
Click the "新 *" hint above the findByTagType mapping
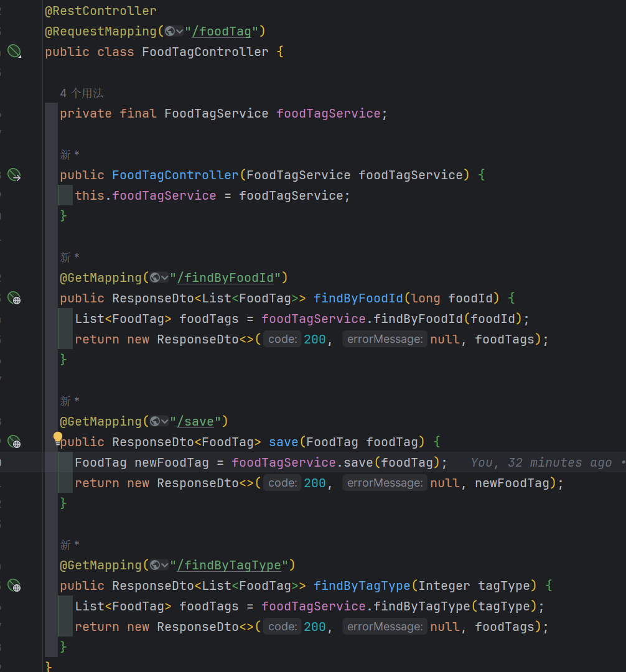[70, 544]
